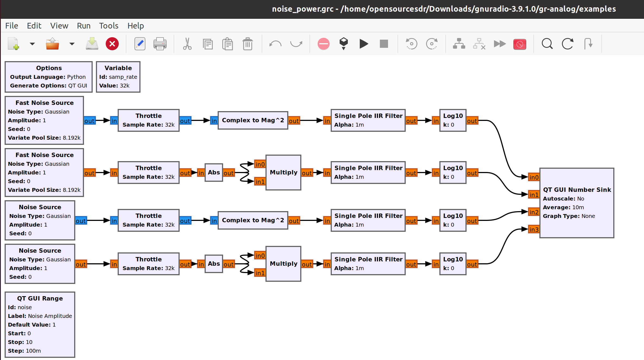Click the red Close flow graph button
644x360 pixels.
pos(112,44)
